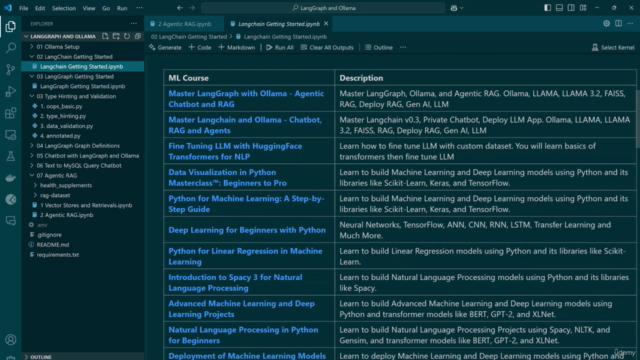Click 02 LangChain Getting Started breadcrumb
The height and width of the screenshot is (360, 640).
click(189, 36)
